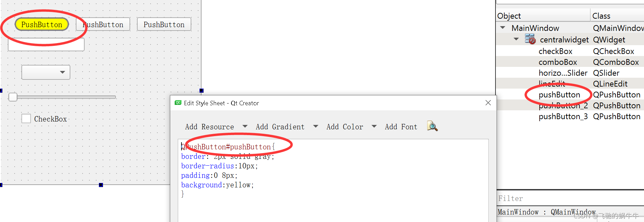Click the 'MainWindow : QMainWindow' property label

click(x=546, y=212)
